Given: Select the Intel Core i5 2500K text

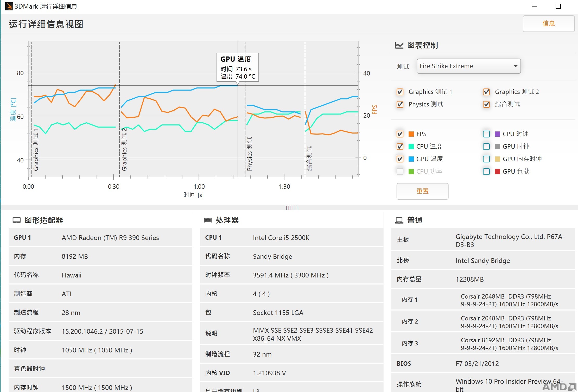Looking at the screenshot, I should point(281,238).
